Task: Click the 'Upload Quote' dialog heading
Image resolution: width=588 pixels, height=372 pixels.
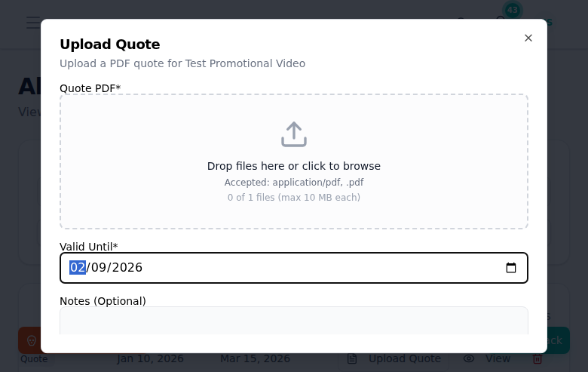Action: point(110,45)
